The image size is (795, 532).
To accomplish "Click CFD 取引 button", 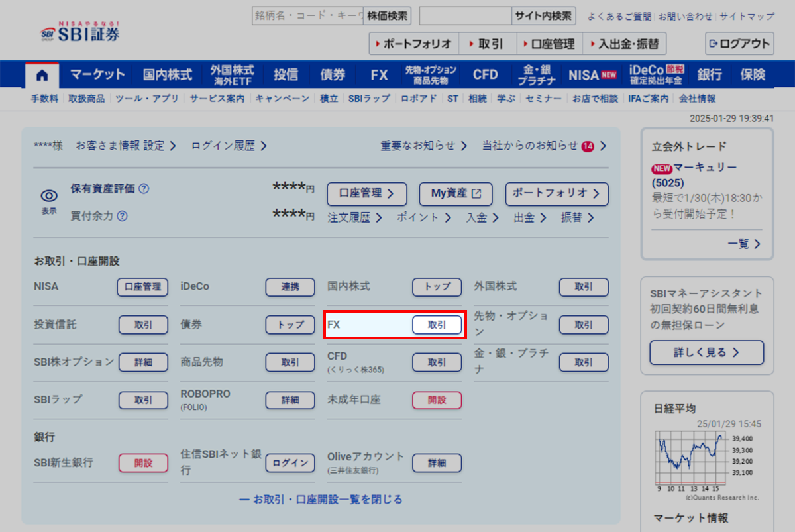I will 437,362.
